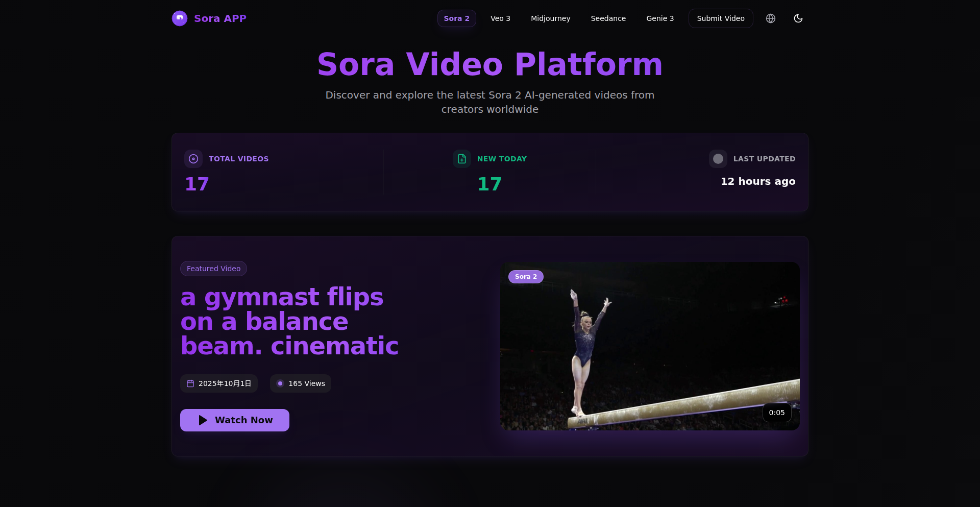This screenshot has height=507, width=980.
Task: Open the Genie 3 nav tab
Action: point(660,18)
